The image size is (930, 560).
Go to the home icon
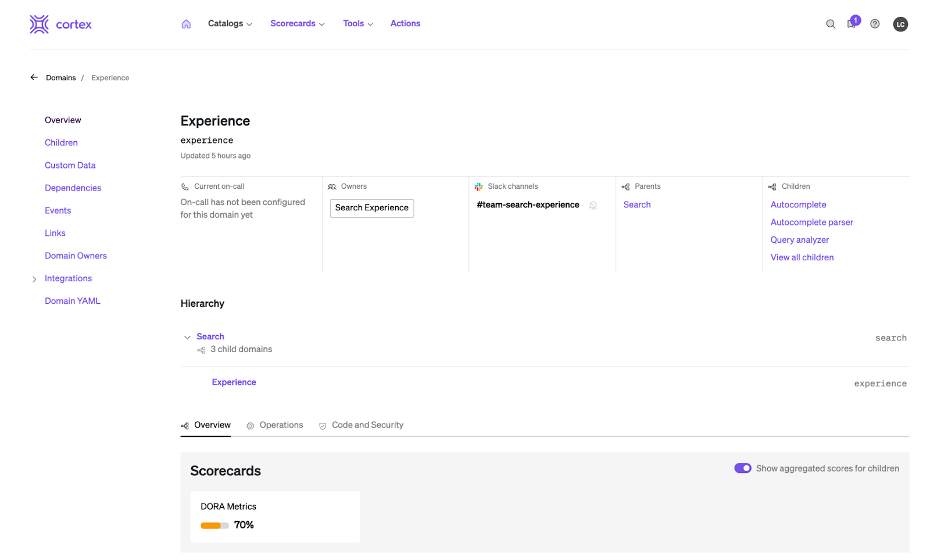coord(186,24)
